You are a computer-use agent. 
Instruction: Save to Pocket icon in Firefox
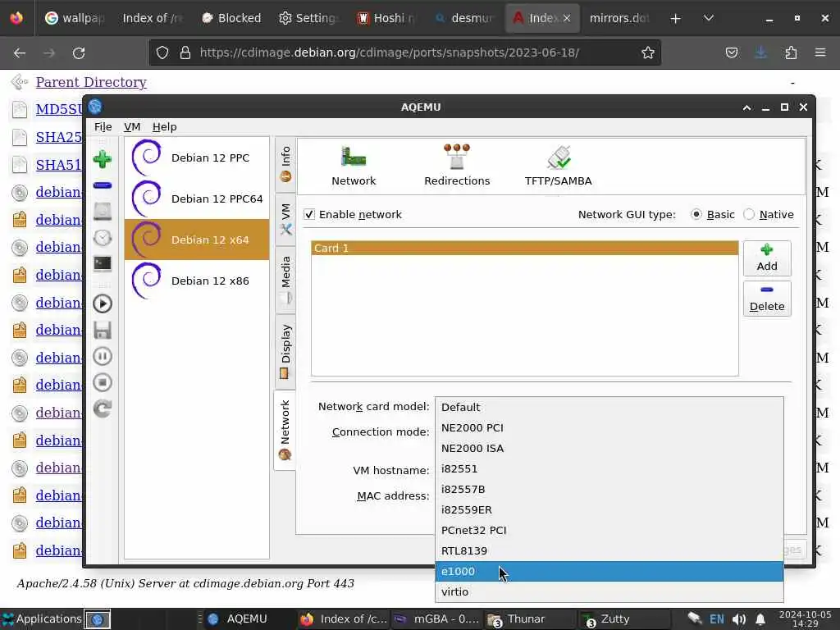[731, 52]
